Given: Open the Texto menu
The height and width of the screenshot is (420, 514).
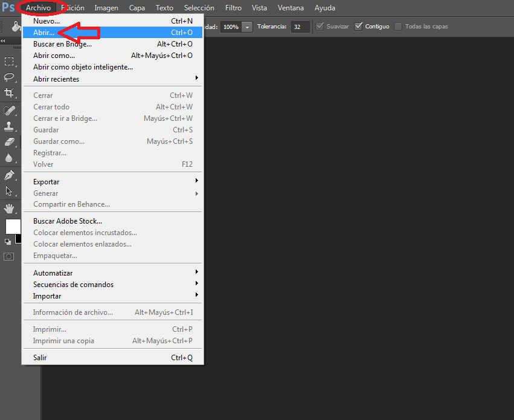Looking at the screenshot, I should point(164,7).
